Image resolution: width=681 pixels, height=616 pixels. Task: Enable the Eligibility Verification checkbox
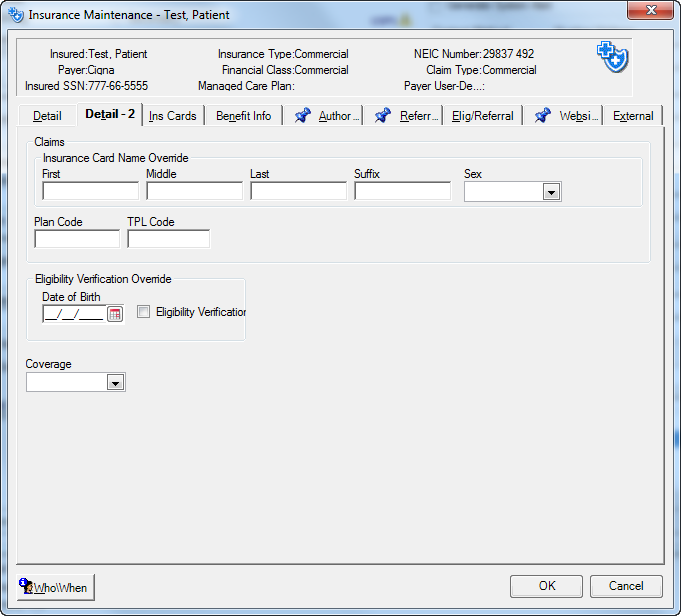tap(144, 312)
